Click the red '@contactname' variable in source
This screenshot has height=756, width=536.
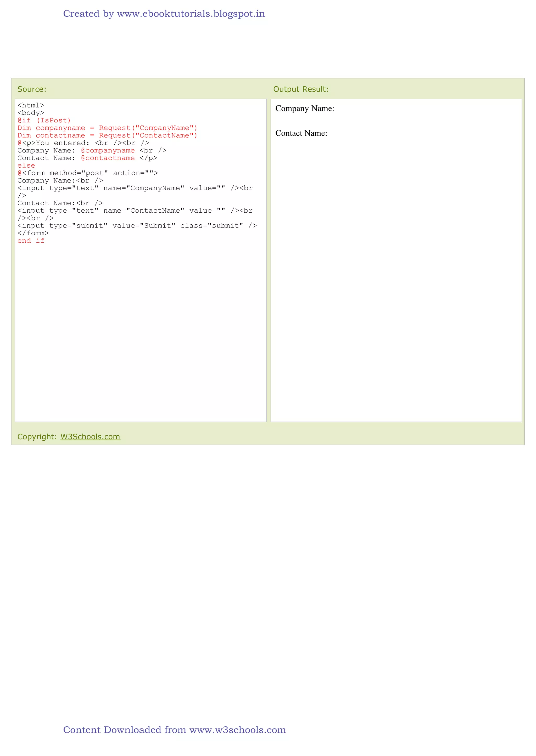pos(108,158)
